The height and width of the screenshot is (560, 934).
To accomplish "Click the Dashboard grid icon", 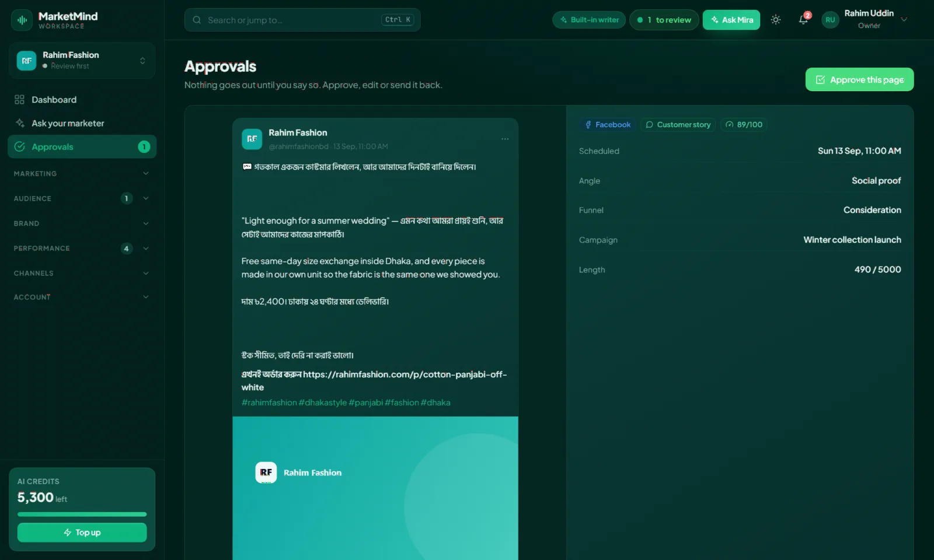I will point(19,100).
